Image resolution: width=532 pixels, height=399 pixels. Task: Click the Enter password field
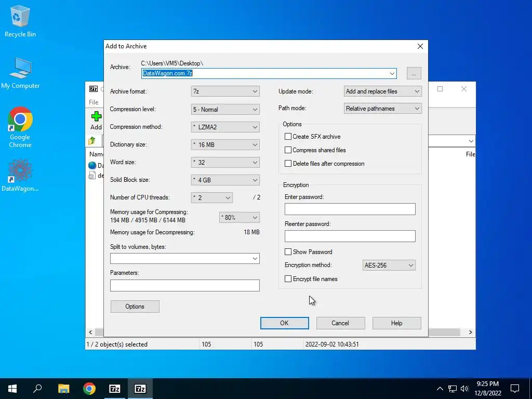point(350,209)
